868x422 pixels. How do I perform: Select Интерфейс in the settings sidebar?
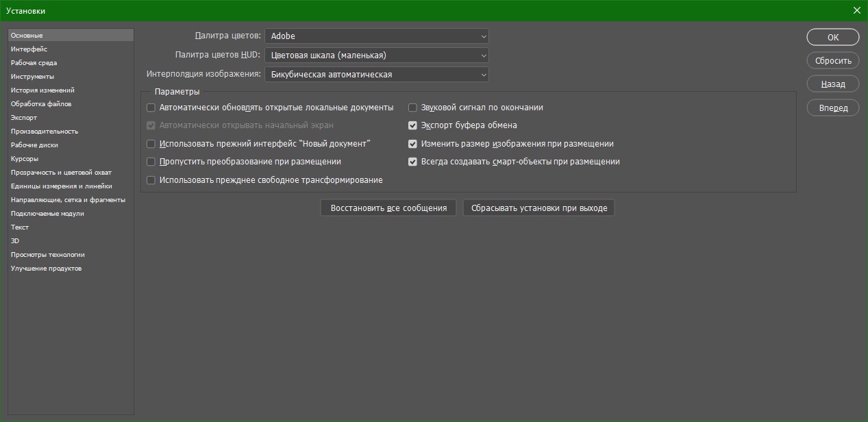(x=29, y=49)
